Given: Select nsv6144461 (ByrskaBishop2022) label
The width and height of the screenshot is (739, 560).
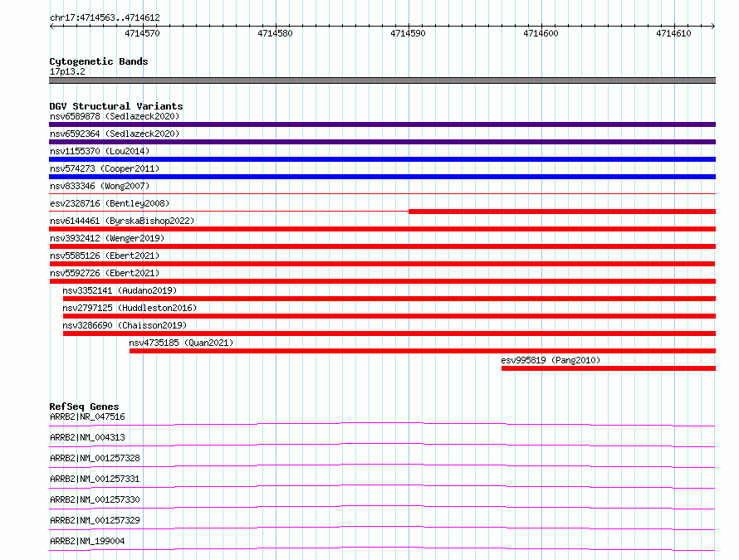Looking at the screenshot, I should pyautogui.click(x=122, y=221).
